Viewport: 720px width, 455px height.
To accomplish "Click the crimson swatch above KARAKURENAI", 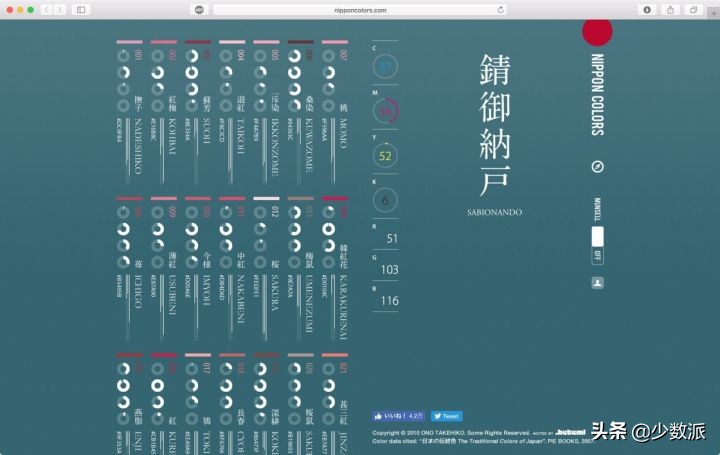I will (x=335, y=198).
